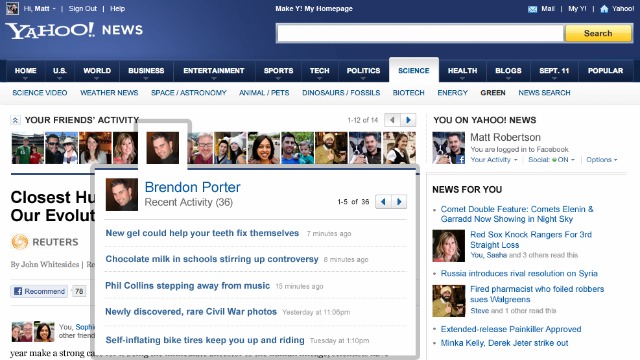Click Brendon Porter's popup profile photo
Viewport: 640px width, 360px height.
point(122,195)
